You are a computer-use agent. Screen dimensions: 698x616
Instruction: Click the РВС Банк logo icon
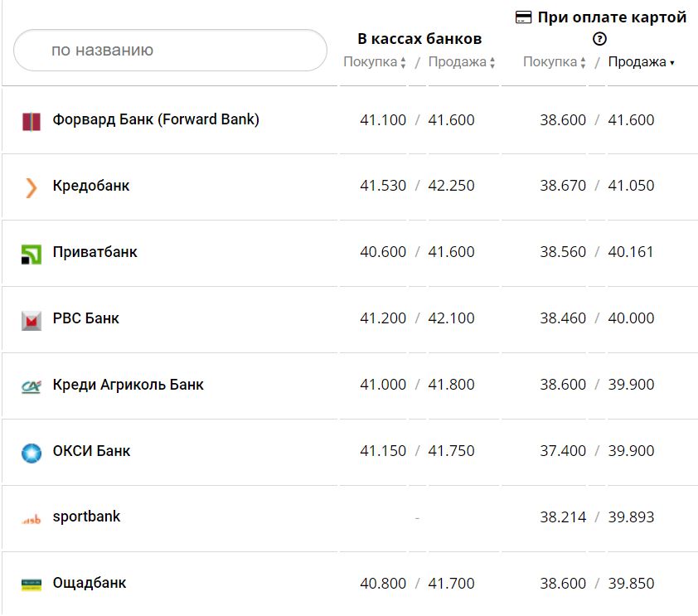coord(31,320)
